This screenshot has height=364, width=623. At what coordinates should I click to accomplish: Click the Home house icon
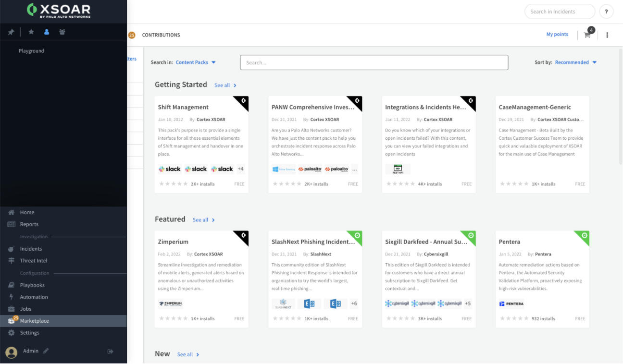pyautogui.click(x=11, y=212)
